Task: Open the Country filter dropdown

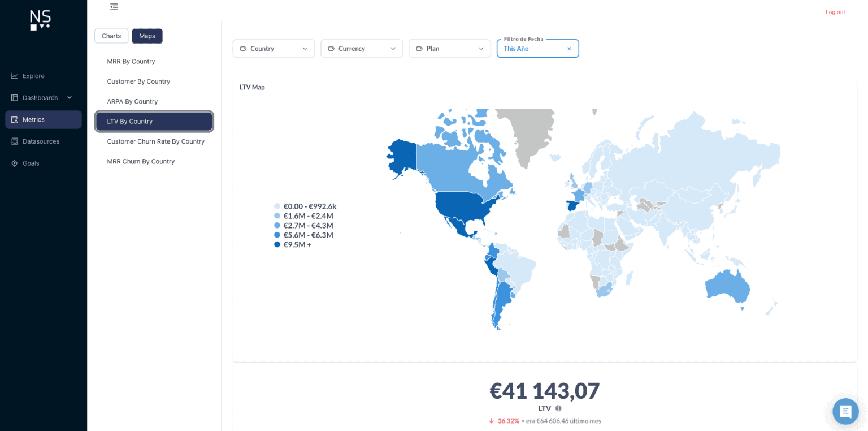Action: pyautogui.click(x=274, y=48)
